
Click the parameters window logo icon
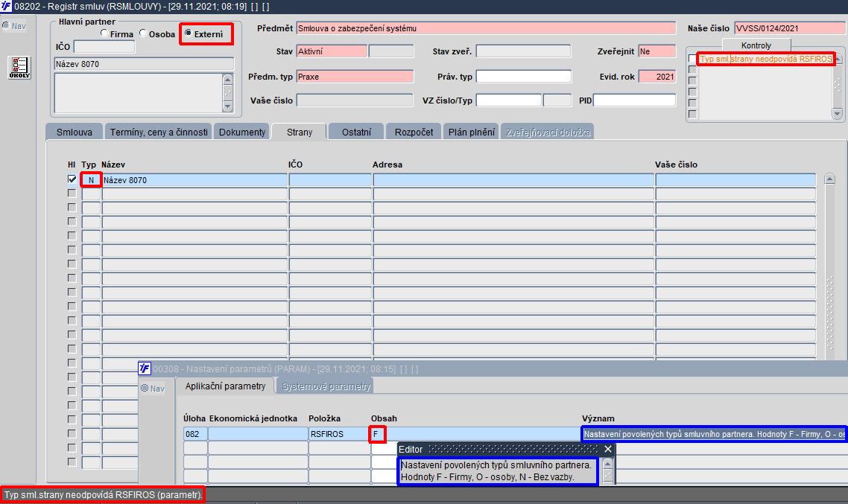(x=145, y=369)
